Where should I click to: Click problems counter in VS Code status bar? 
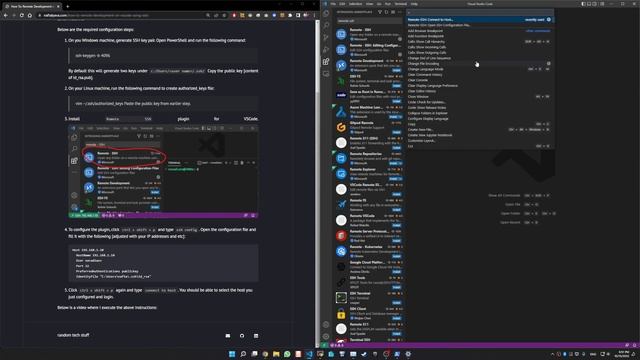point(337,345)
